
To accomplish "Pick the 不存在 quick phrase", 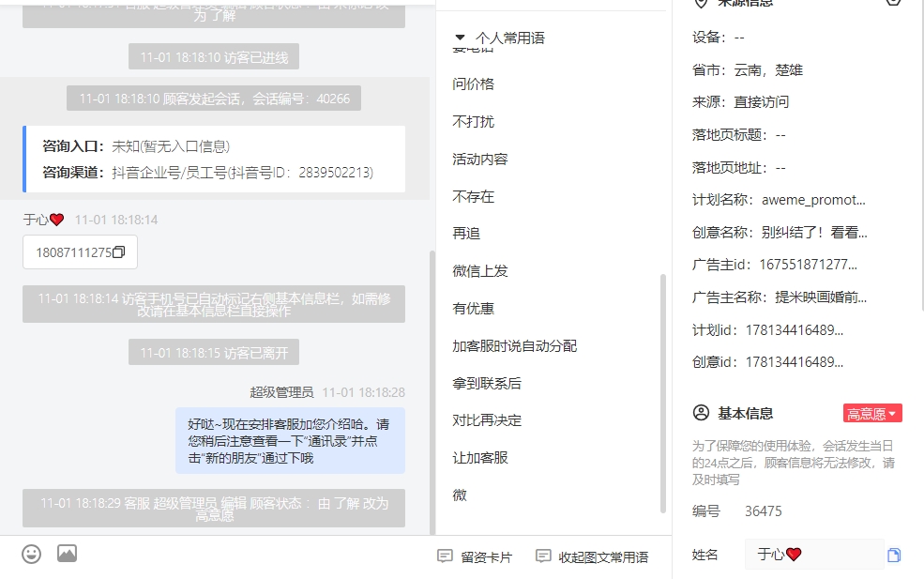I will coord(473,196).
